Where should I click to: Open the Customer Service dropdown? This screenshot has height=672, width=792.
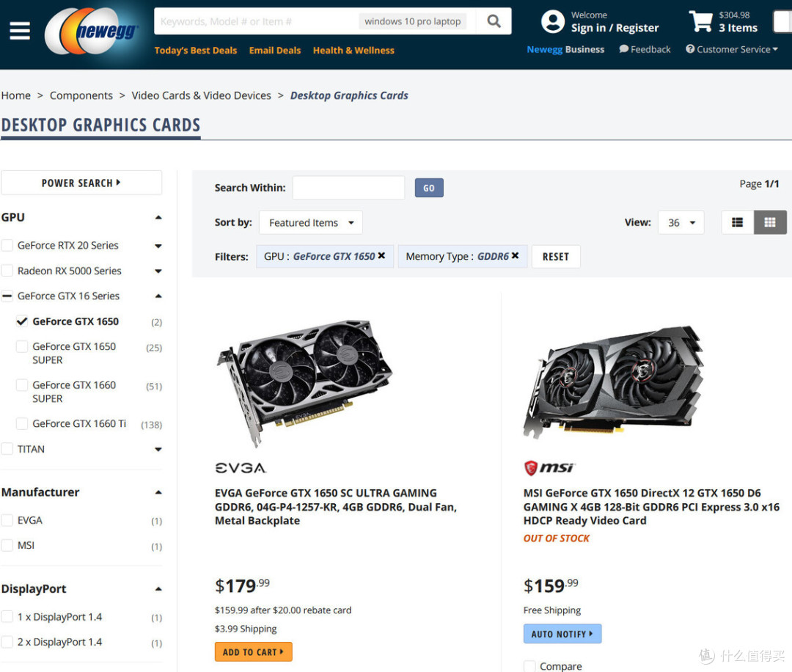point(732,49)
